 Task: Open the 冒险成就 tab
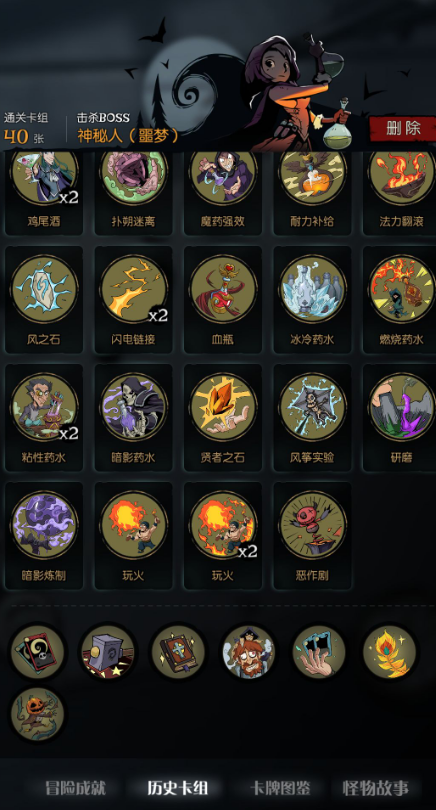coord(75,788)
